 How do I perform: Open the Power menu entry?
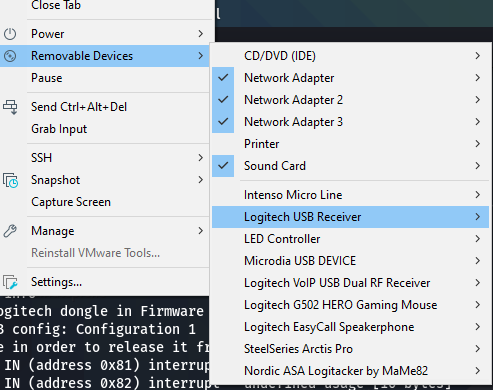point(105,34)
